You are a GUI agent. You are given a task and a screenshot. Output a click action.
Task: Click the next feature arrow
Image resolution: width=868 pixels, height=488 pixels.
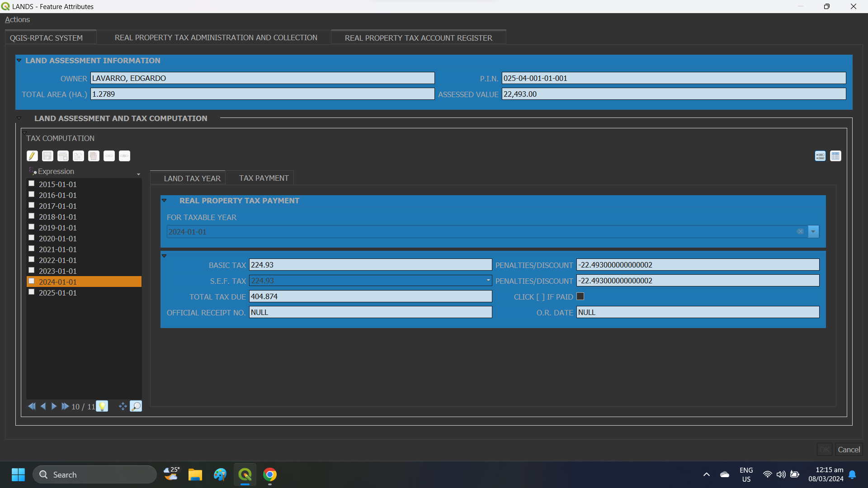tap(54, 406)
